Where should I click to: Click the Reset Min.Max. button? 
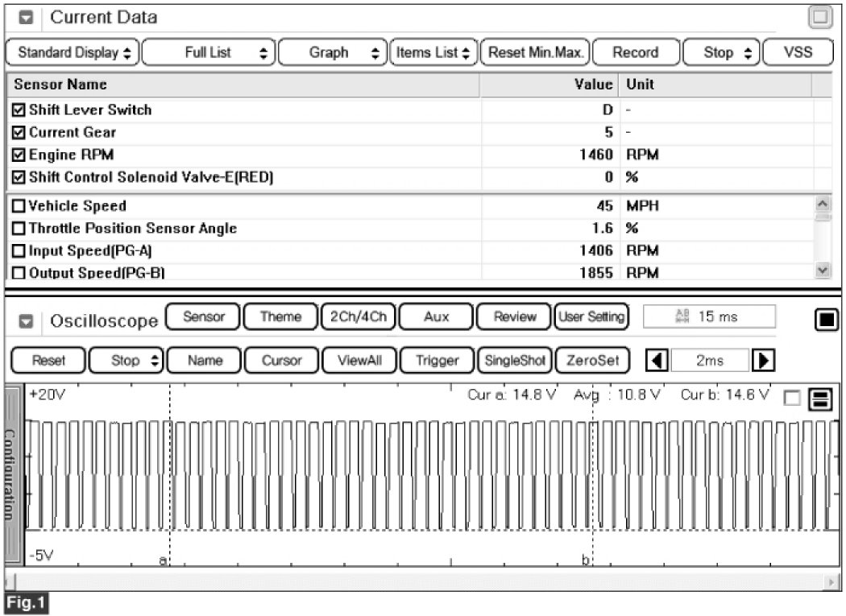(535, 52)
